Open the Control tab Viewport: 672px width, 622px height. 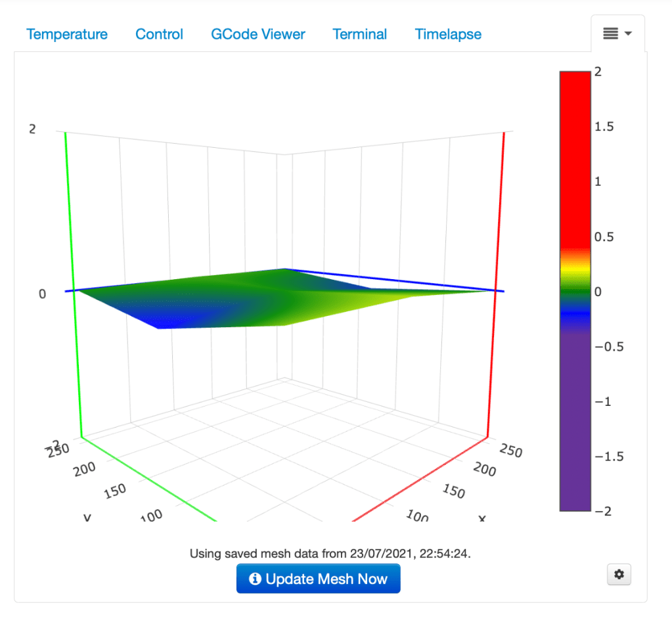(x=159, y=34)
